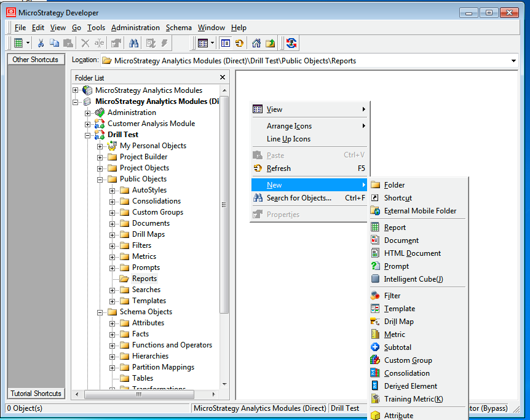The image size is (530, 420).
Task: Click the Refresh toolbar icon
Action: pyautogui.click(x=239, y=43)
